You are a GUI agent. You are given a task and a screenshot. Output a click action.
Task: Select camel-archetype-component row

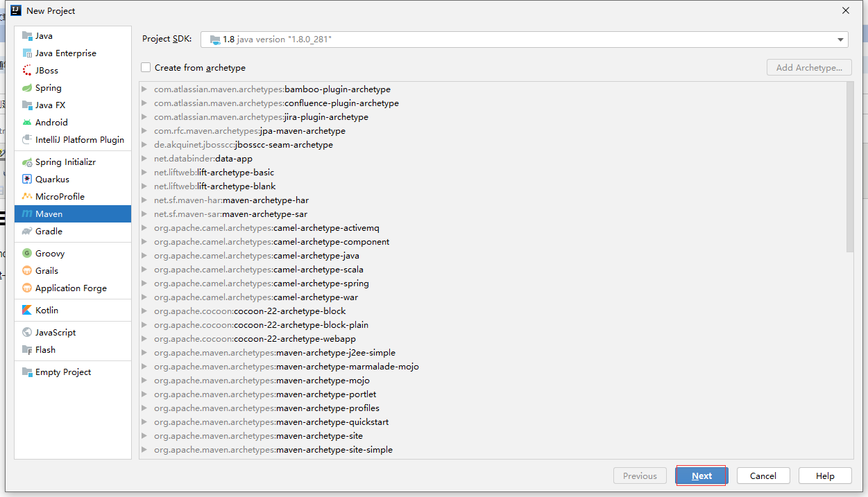[x=492, y=242]
